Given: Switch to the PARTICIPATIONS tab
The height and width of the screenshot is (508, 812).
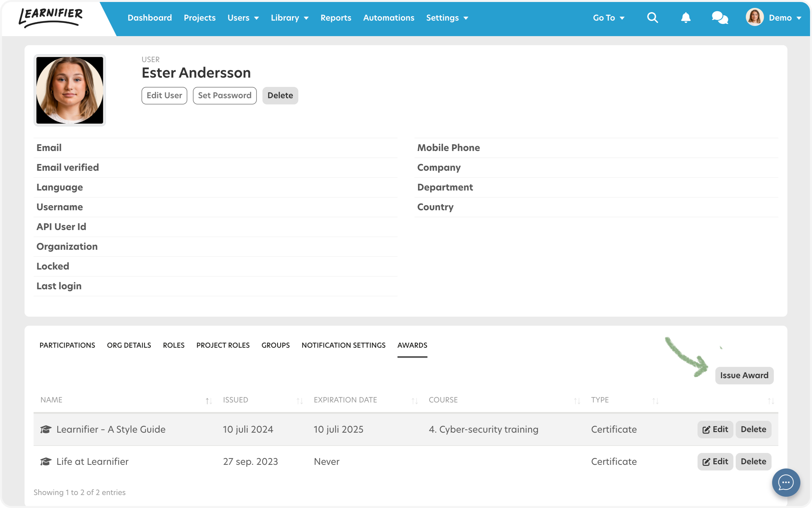Looking at the screenshot, I should coord(67,345).
